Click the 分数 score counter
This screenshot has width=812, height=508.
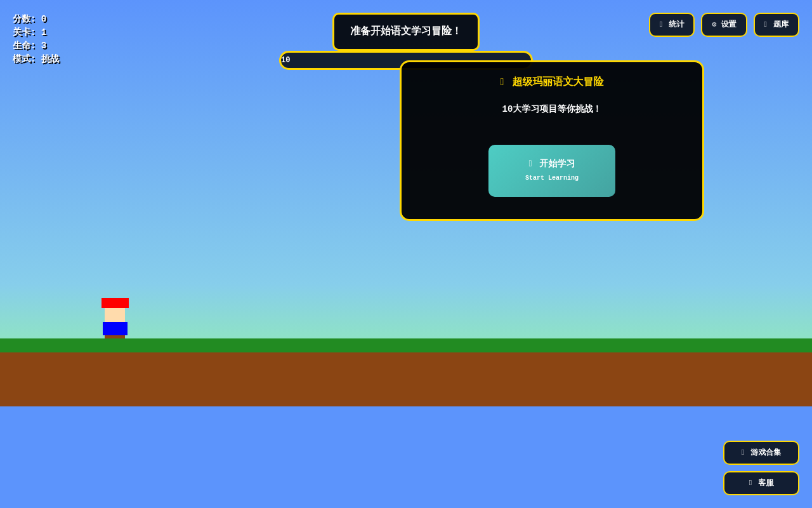(30, 19)
